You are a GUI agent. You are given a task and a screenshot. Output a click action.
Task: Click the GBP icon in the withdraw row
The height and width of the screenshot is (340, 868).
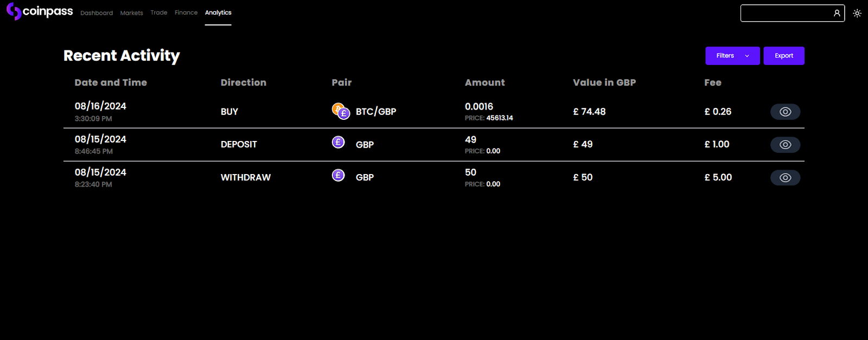click(x=338, y=176)
